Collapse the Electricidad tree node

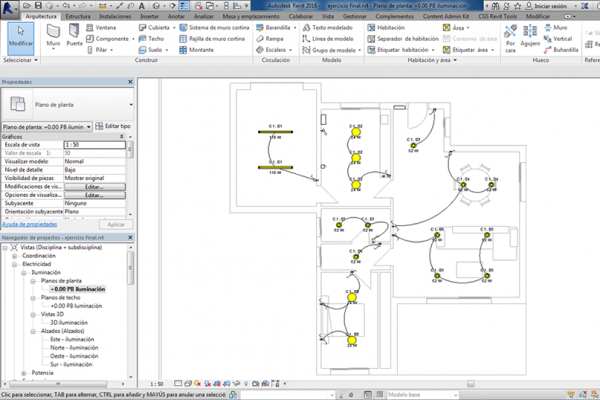point(14,264)
